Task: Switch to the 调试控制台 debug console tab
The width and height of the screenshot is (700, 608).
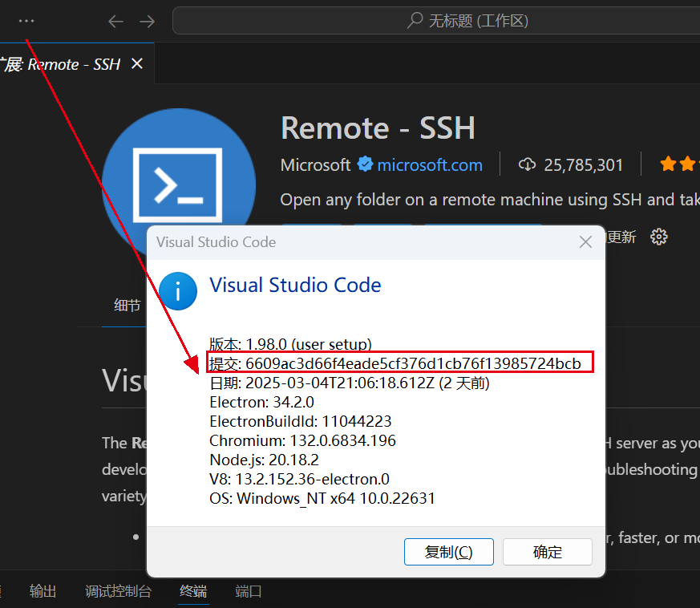Action: tap(119, 591)
